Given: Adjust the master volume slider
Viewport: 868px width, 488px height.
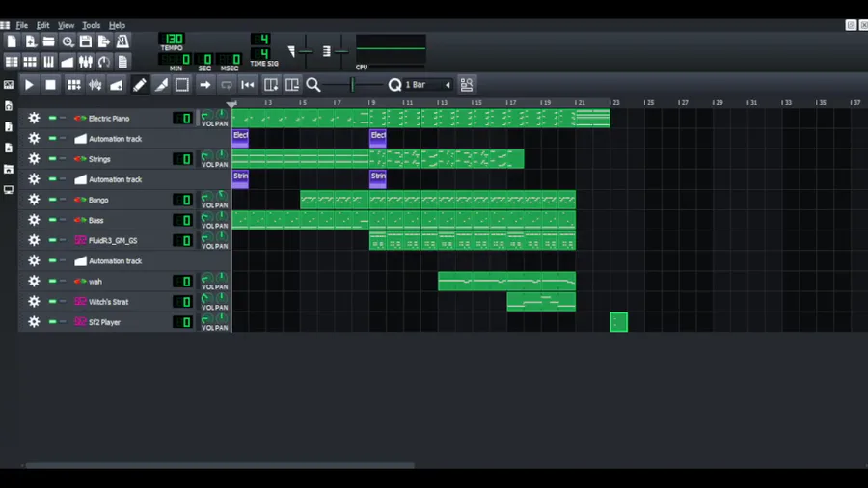Looking at the screenshot, I should (306, 51).
